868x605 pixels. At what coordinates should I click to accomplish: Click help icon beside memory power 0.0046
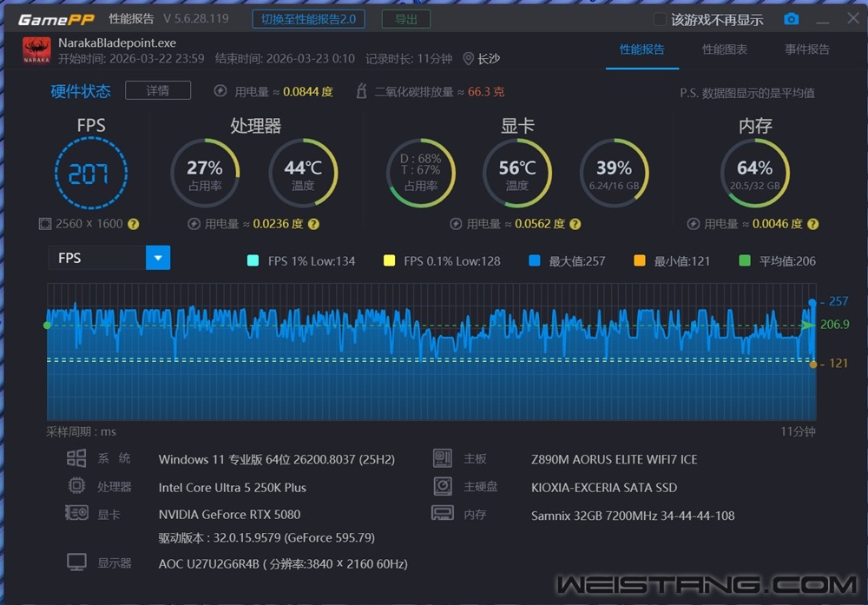click(813, 224)
